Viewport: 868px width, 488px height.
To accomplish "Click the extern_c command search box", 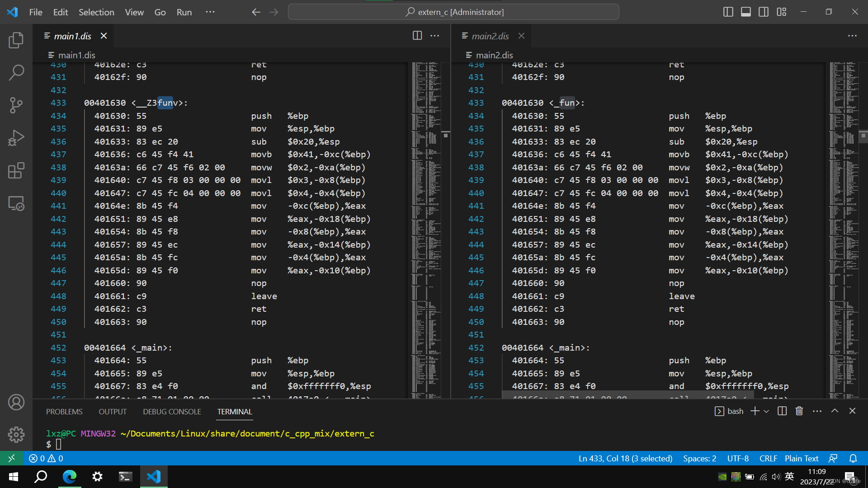I will coord(453,12).
